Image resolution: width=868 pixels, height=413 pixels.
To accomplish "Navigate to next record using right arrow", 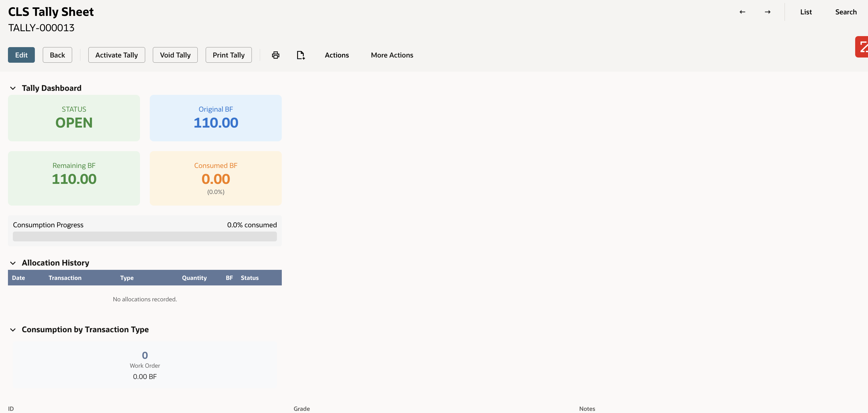I will click(767, 12).
